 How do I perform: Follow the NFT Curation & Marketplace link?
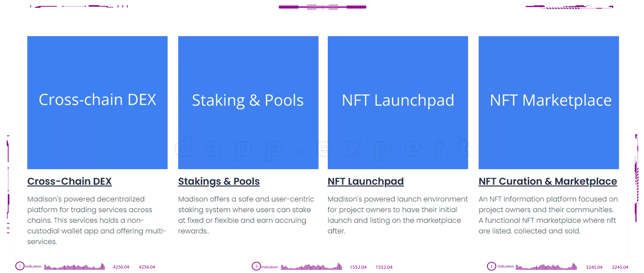pos(548,181)
